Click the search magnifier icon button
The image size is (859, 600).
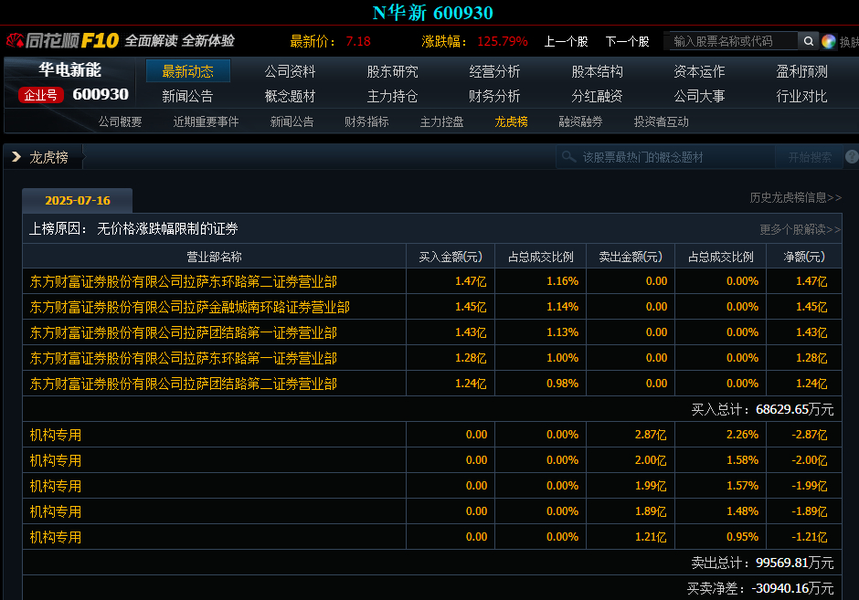[808, 41]
